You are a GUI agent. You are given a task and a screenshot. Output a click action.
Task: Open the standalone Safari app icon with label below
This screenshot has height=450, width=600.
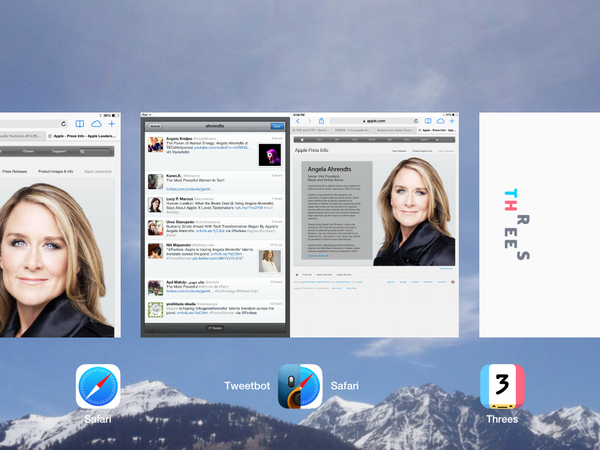(x=98, y=386)
